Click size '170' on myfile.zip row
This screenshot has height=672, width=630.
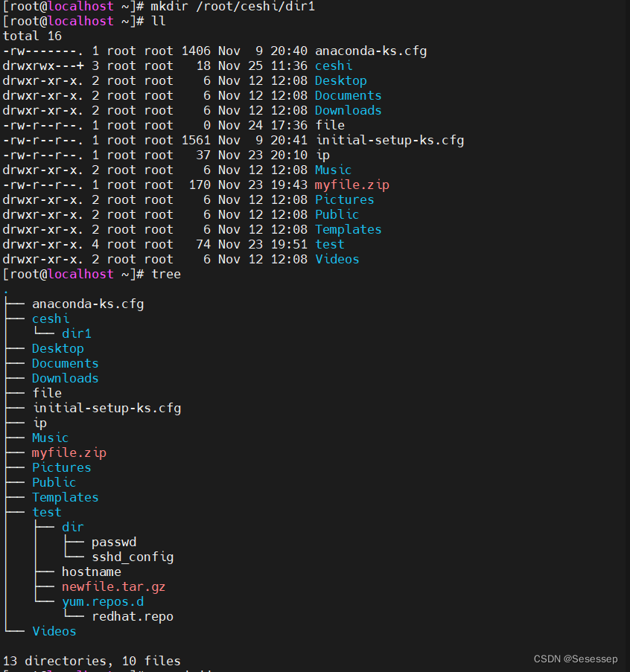point(200,185)
